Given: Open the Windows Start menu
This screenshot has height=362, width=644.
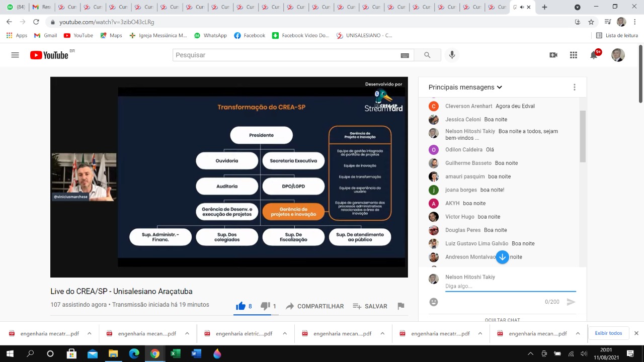Looking at the screenshot, I should 10,354.
